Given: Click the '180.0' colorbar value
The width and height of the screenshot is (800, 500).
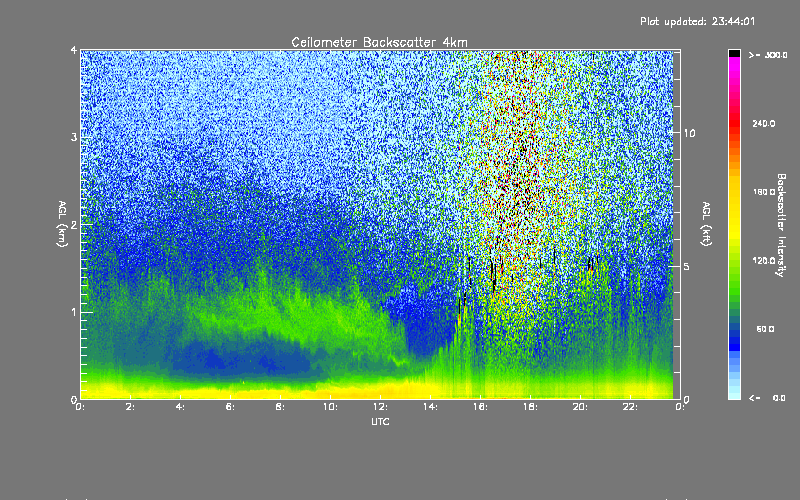Looking at the screenshot, I should pos(764,192).
